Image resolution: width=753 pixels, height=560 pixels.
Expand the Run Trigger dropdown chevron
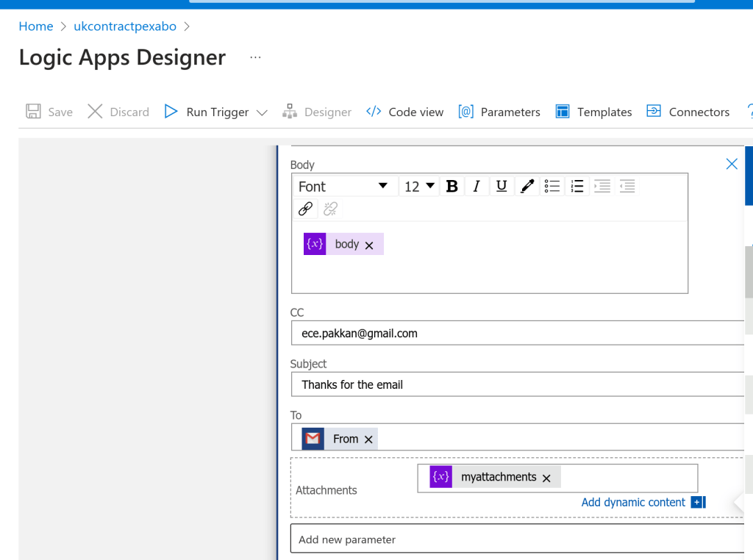click(x=262, y=112)
